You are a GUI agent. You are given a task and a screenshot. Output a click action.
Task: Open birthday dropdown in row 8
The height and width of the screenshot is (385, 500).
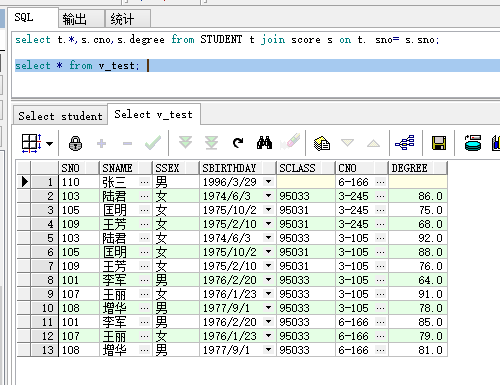pos(268,280)
